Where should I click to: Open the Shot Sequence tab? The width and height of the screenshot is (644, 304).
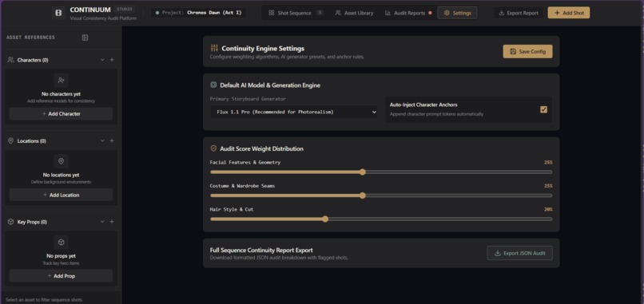point(296,13)
